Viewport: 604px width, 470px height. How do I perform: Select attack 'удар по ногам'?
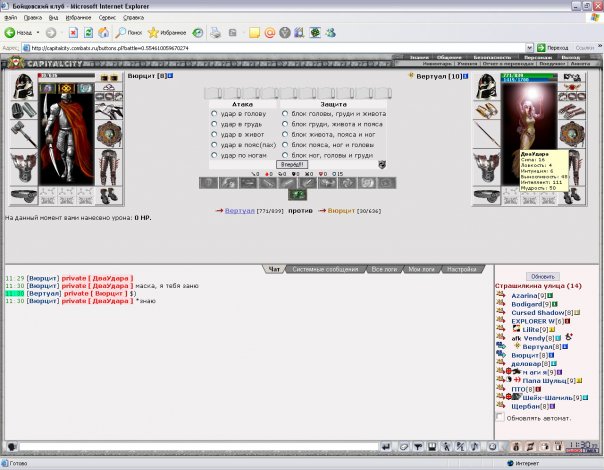214,155
